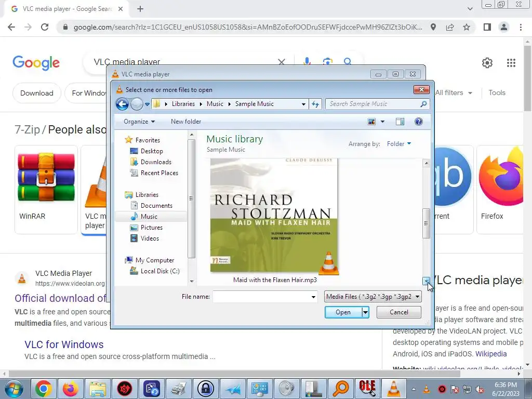Refresh the Sample Music folder view

315,104
